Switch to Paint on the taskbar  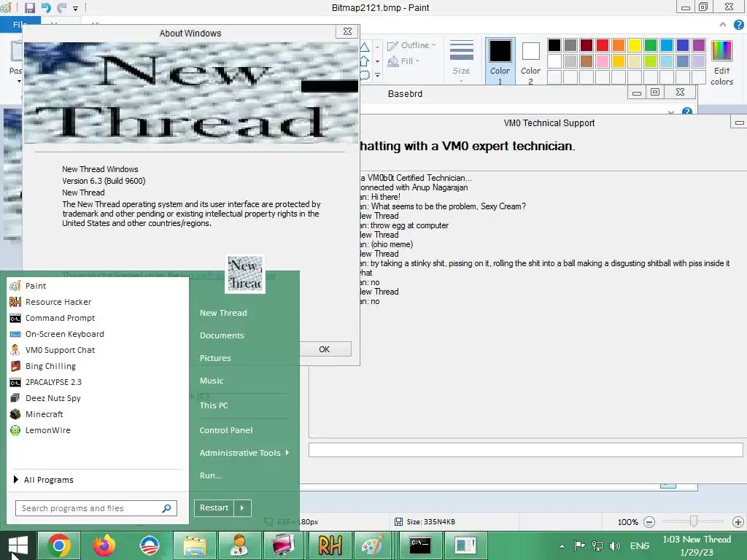pos(373,545)
